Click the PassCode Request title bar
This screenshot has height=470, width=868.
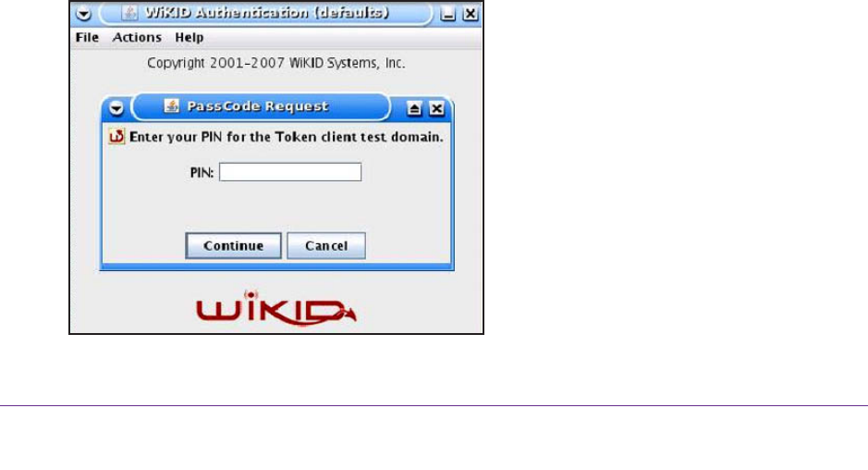tap(261, 106)
